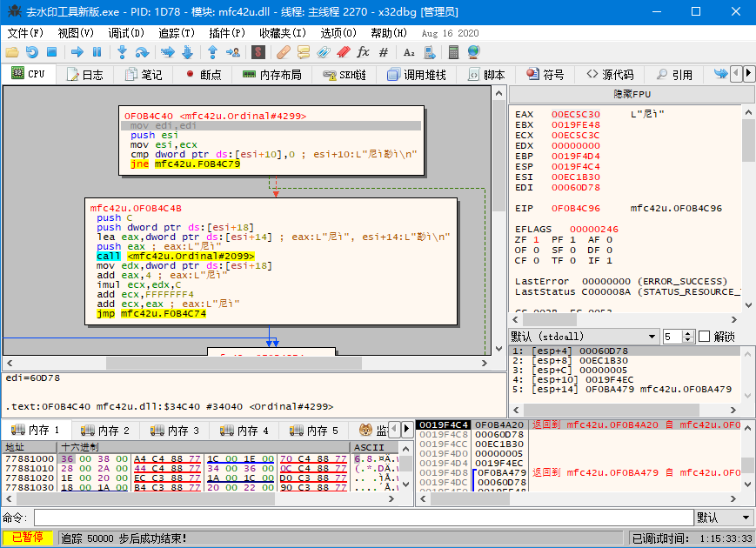Select the CPU tab
This screenshot has width=756, height=548.
coord(28,74)
